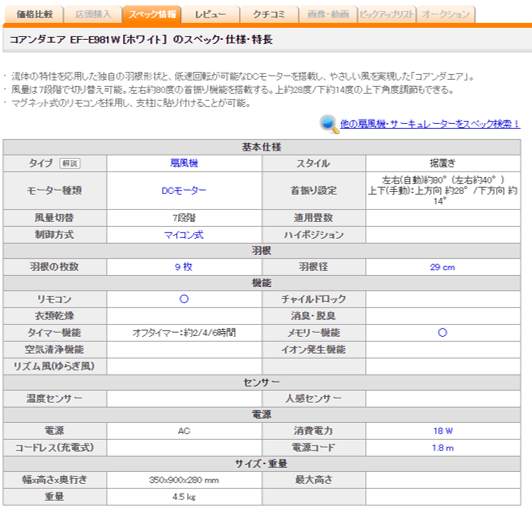532x507 pixels.
Task: Open the 画像・動画 tab
Action: (x=328, y=14)
